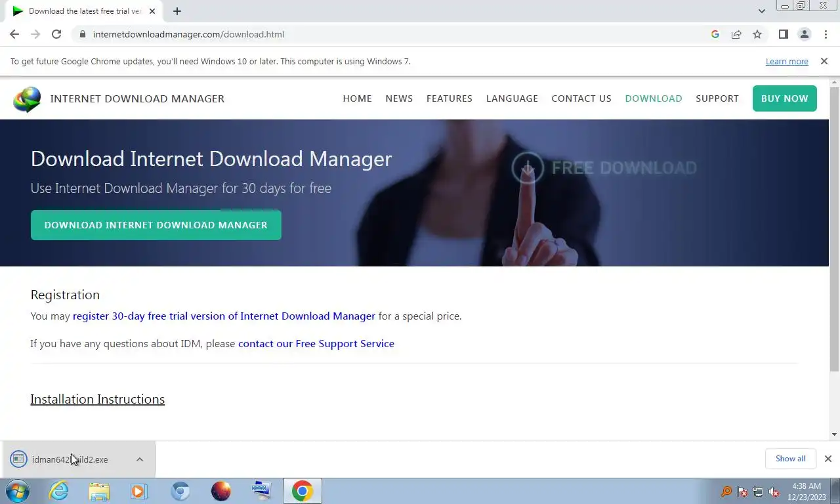Bookmark this page with the star icon
Viewport: 840px width, 504px height.
(x=757, y=34)
